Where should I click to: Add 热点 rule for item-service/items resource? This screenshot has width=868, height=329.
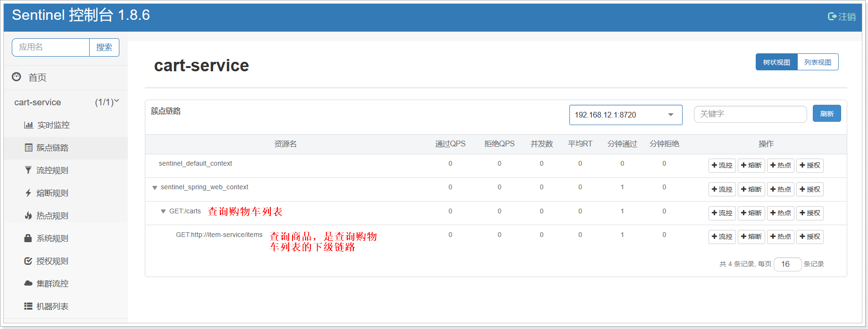[780, 237]
